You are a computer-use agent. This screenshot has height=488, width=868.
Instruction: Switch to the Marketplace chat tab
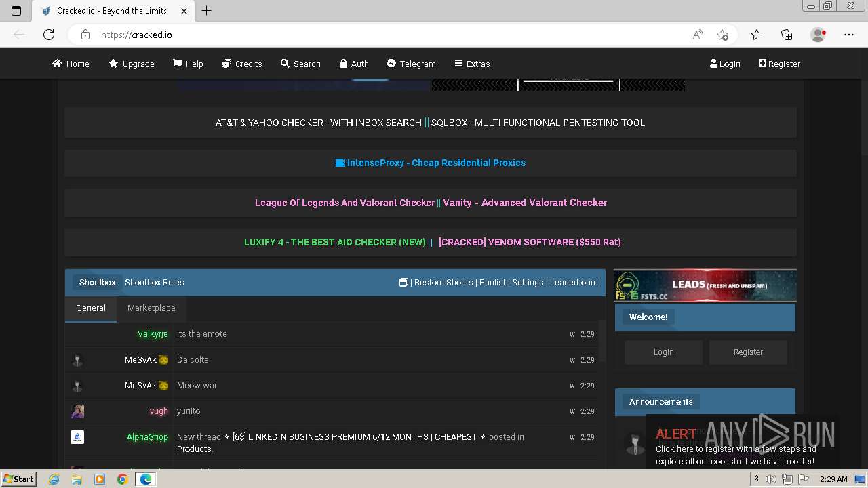click(151, 308)
